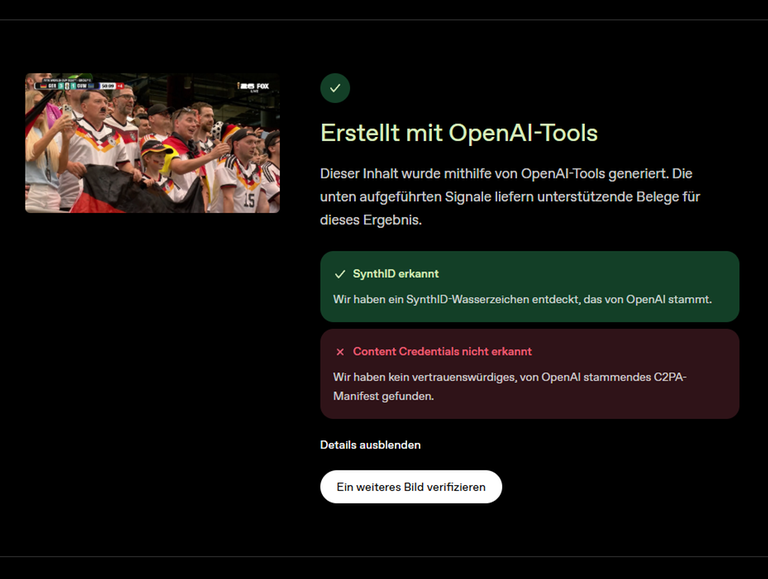
Task: Click the C2PA-Manifest description text
Action: click(x=509, y=386)
